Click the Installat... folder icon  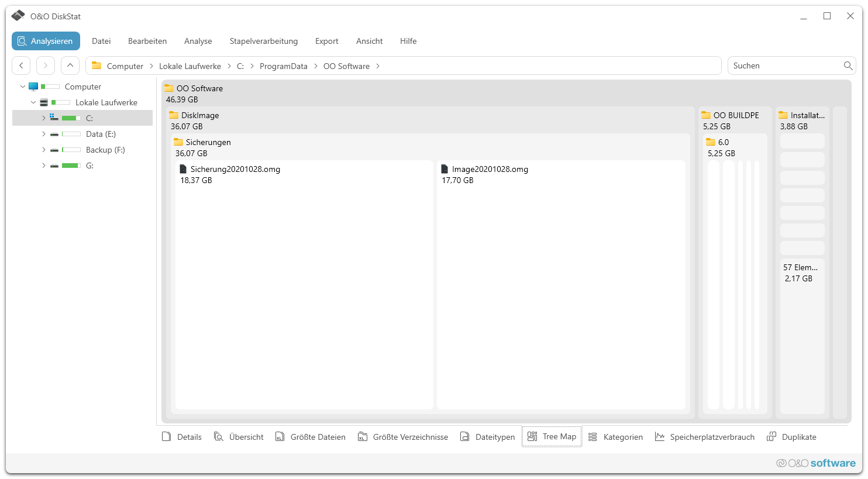783,115
